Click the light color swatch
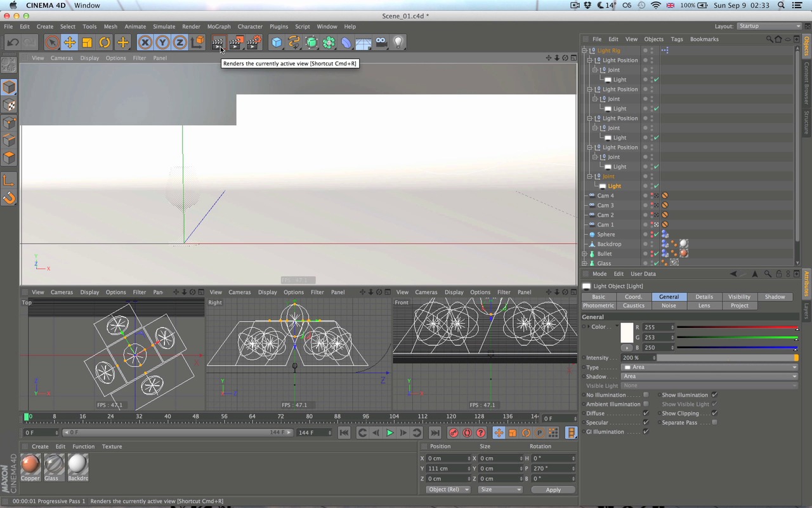Image resolution: width=812 pixels, height=508 pixels. pos(627,333)
